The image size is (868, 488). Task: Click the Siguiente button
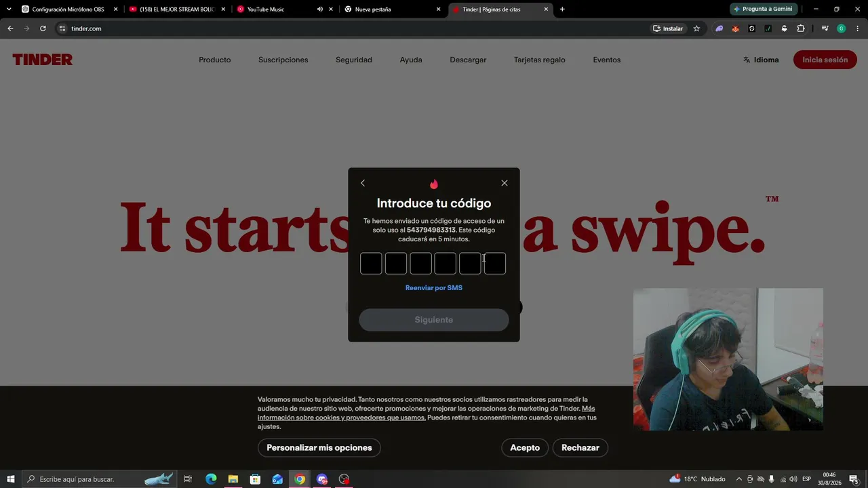coord(434,320)
